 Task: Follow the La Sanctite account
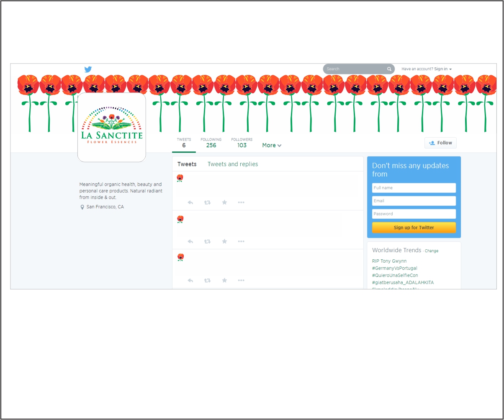[x=440, y=143]
